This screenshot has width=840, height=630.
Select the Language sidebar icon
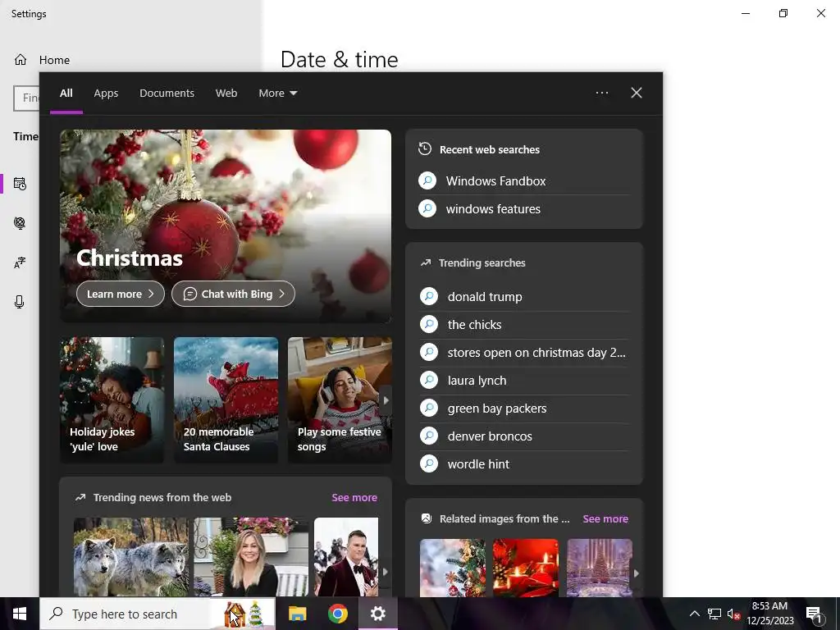coord(20,263)
